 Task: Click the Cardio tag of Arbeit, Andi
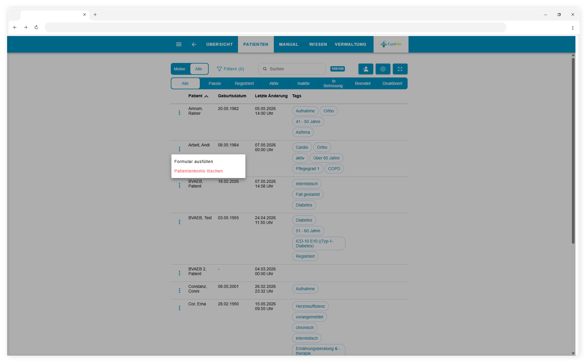click(302, 147)
